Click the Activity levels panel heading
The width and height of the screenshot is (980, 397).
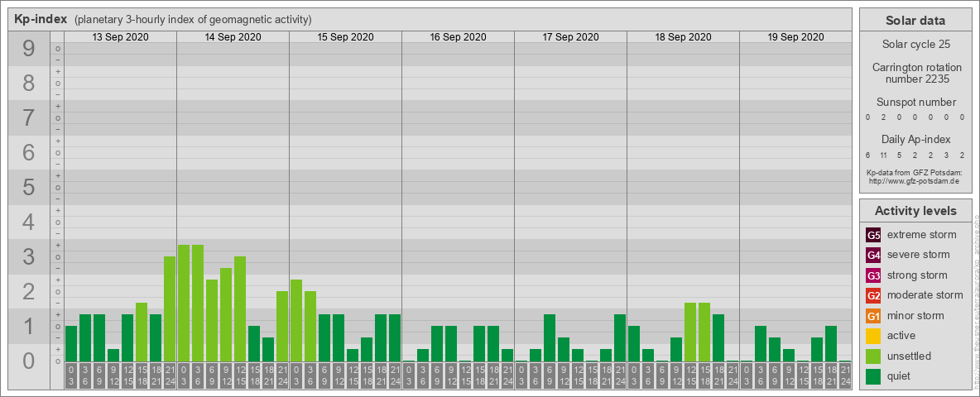[915, 211]
